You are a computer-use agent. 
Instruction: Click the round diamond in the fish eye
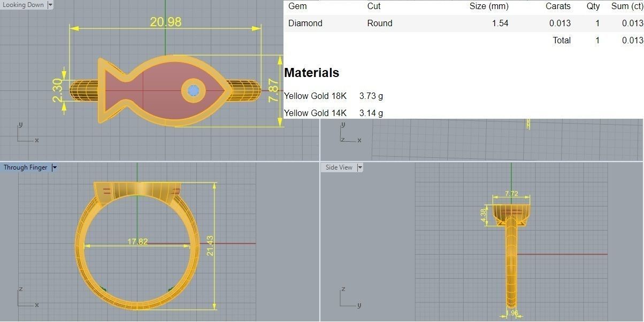(x=194, y=91)
